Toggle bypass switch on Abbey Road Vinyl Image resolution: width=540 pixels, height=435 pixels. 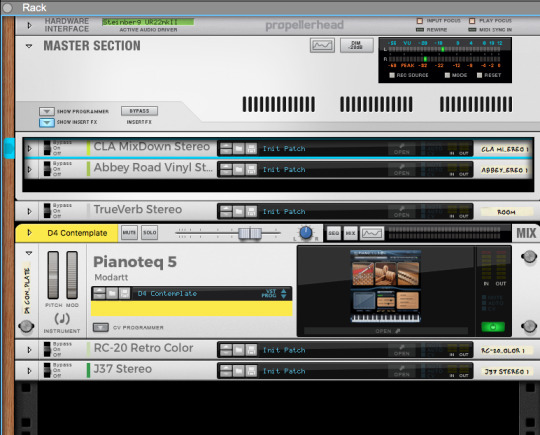point(47,169)
